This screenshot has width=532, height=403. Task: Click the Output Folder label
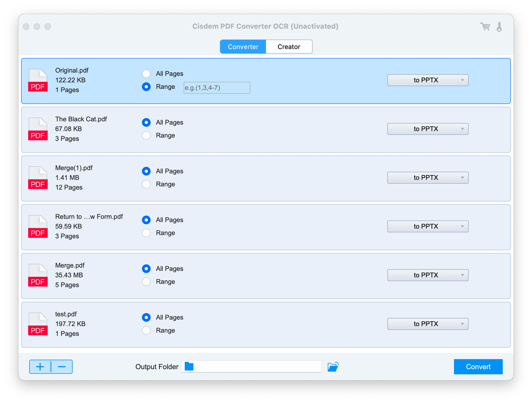click(x=157, y=367)
